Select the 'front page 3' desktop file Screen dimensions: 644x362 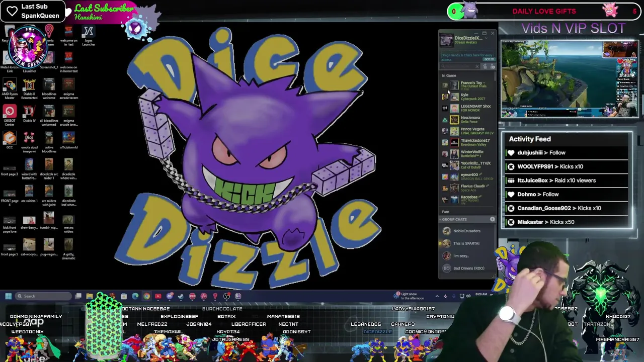coord(10,167)
